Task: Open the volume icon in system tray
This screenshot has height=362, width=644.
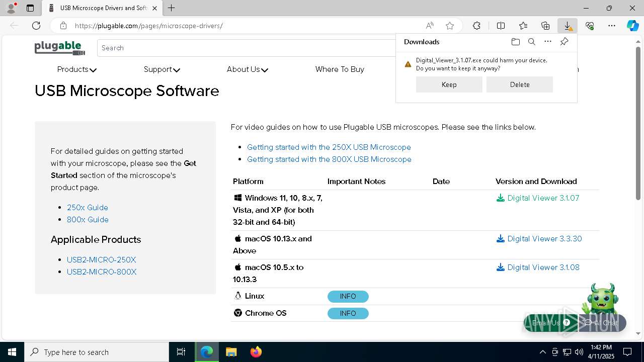Action: tap(579, 352)
